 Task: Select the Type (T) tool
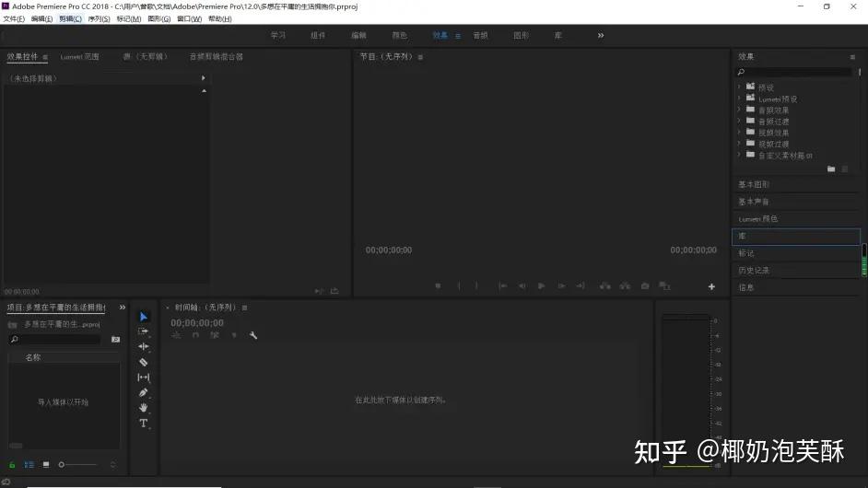144,424
